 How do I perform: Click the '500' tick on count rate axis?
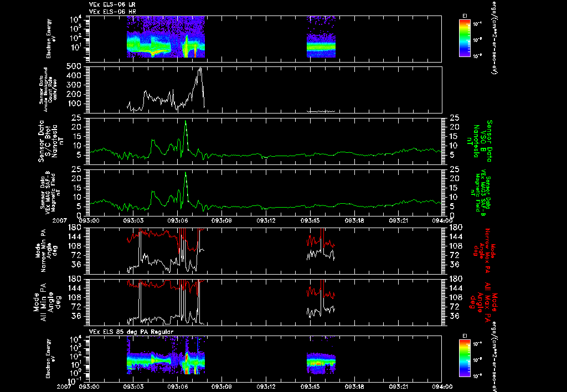pyautogui.click(x=74, y=66)
